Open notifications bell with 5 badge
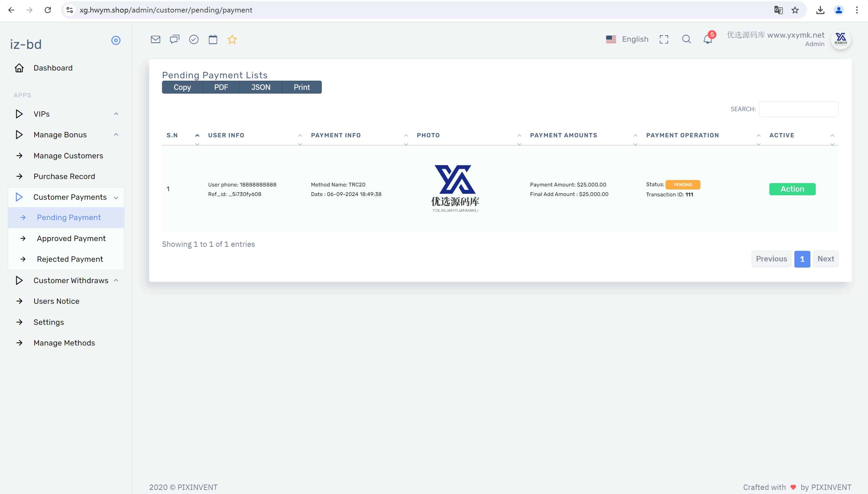Screen dimensions: 868x494 coord(708,39)
